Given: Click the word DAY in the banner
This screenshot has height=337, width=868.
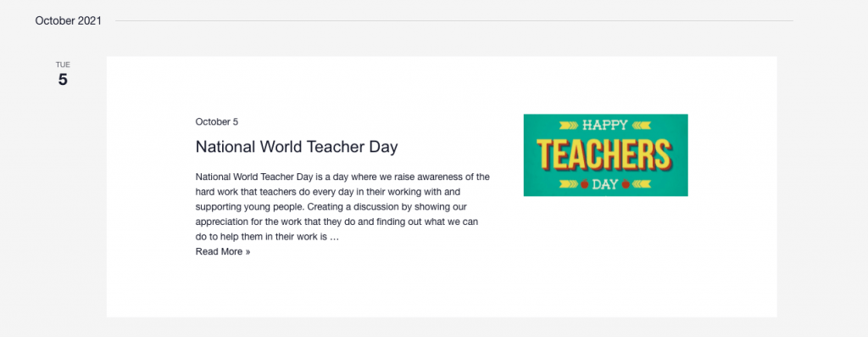Looking at the screenshot, I should [x=605, y=184].
